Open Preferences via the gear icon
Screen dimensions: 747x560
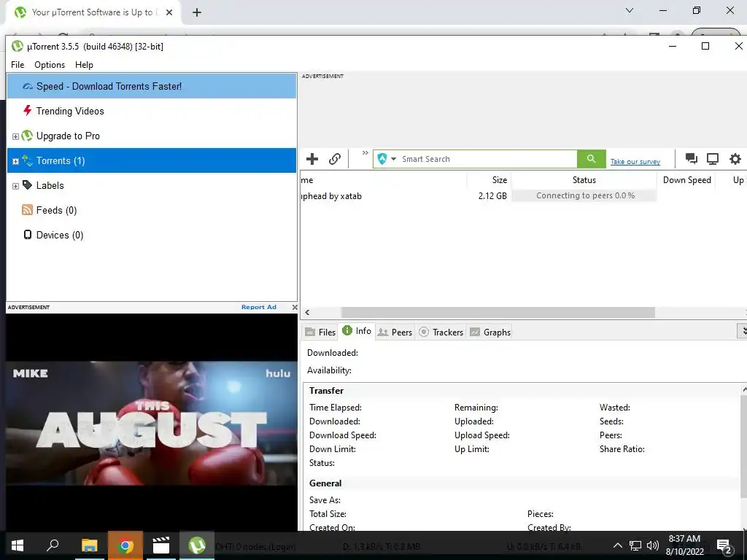(x=735, y=158)
